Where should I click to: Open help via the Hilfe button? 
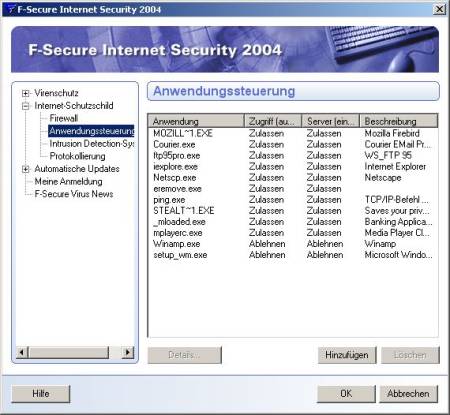[x=41, y=394]
